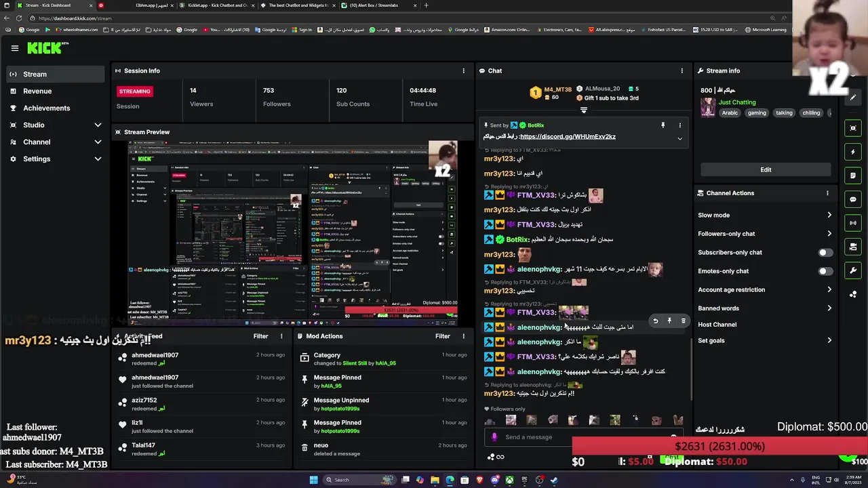Click the purple microphone icon in chat input
This screenshot has width=868, height=488.
494,437
